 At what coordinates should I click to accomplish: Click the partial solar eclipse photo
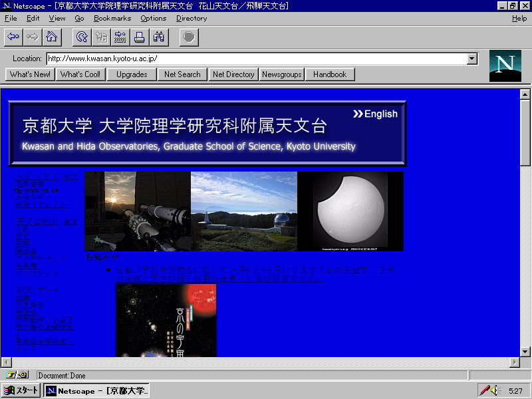350,211
